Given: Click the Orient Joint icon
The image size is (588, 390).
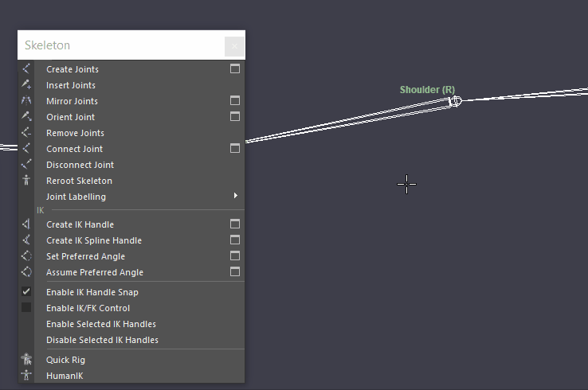Looking at the screenshot, I should pos(25,116).
